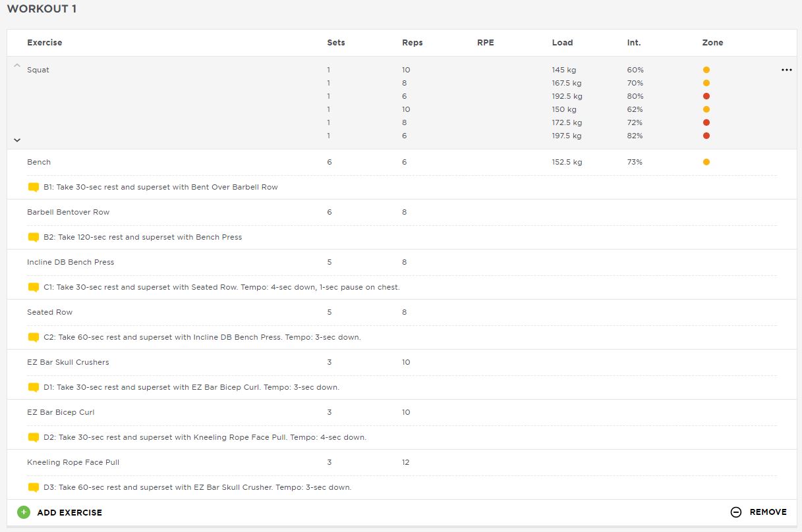Click the 197.5 kg load value

click(x=567, y=136)
